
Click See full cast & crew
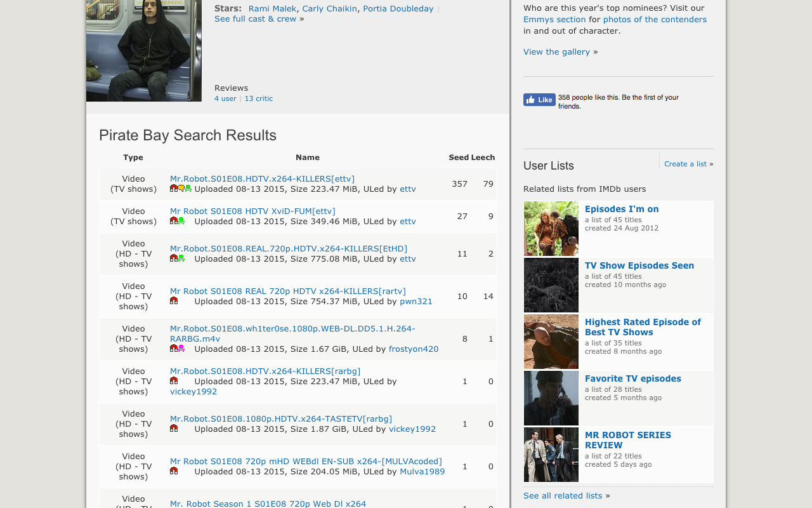(255, 18)
